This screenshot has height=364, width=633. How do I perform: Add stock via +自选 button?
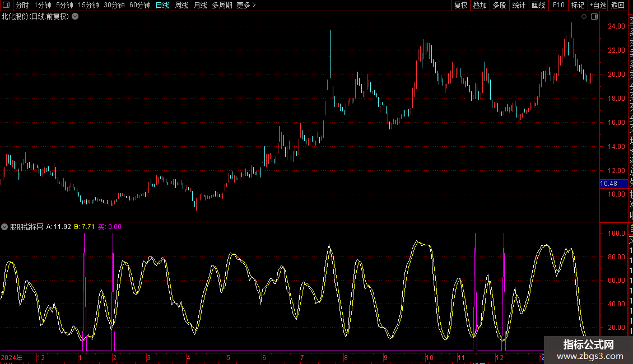[598, 5]
